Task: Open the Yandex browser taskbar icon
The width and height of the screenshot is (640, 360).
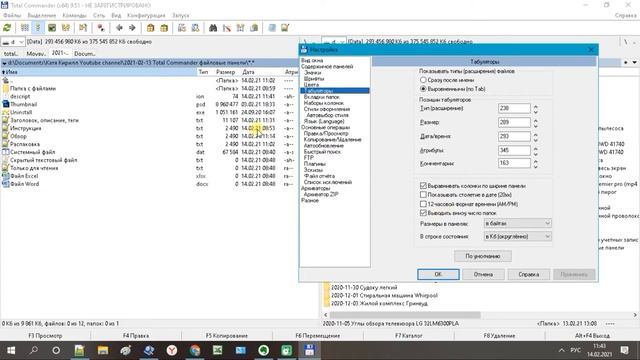Action: pyautogui.click(x=172, y=350)
